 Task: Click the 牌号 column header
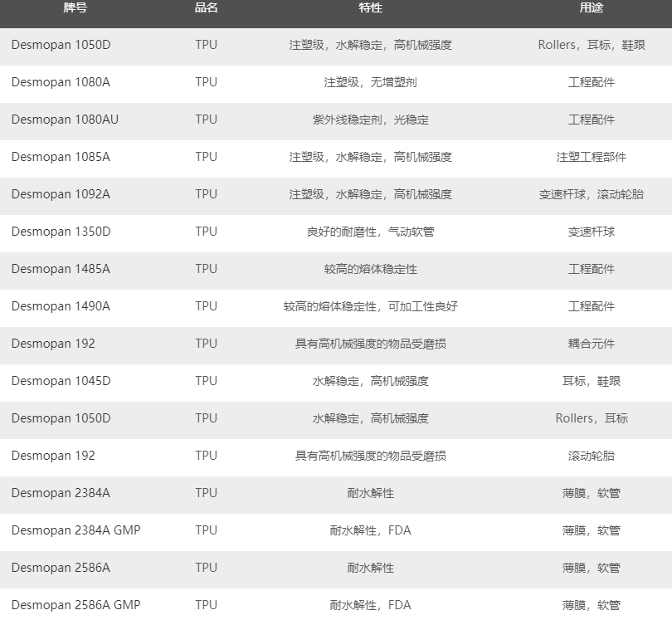pos(75,8)
